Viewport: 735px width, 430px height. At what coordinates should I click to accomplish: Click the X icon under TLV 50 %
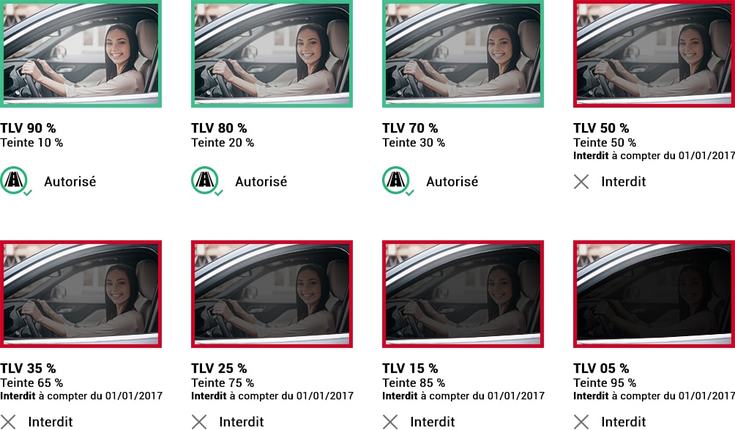click(x=581, y=181)
